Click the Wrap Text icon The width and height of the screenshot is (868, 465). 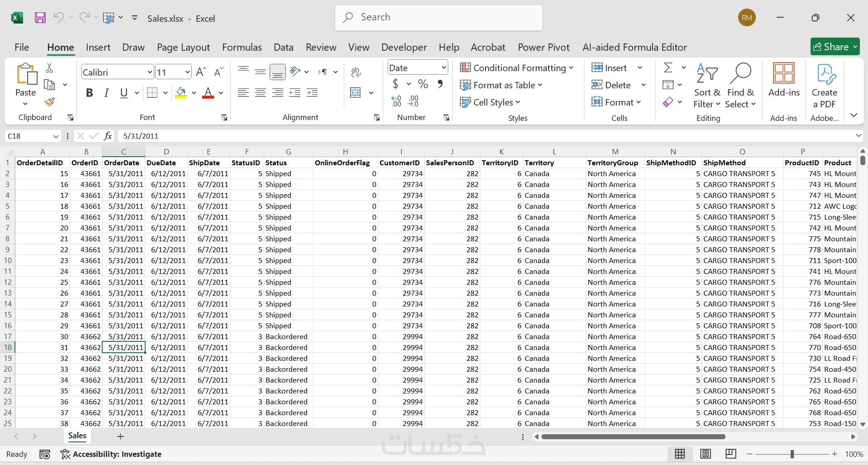pos(356,72)
